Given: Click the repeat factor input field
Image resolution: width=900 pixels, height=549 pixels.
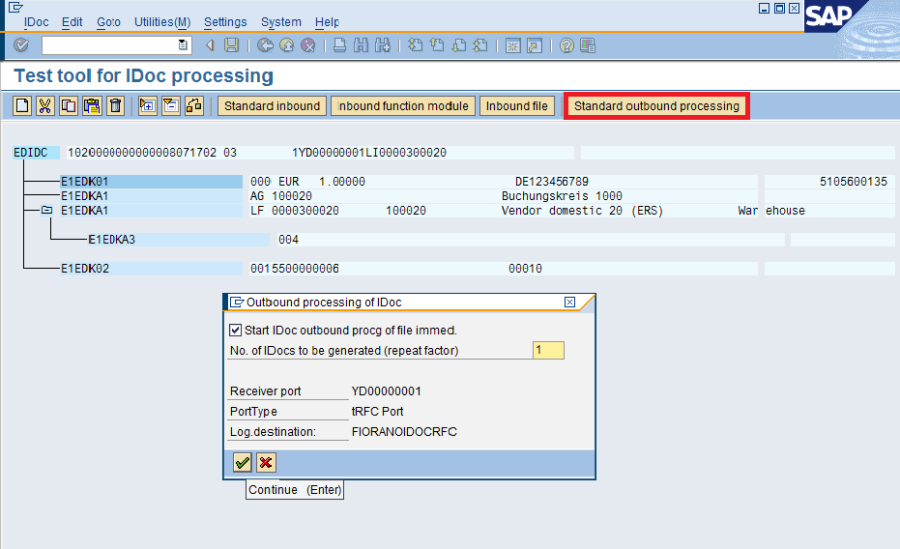Looking at the screenshot, I should (548, 350).
